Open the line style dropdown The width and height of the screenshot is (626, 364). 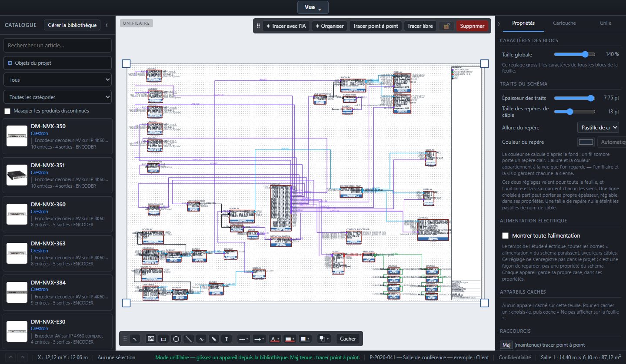tap(243, 339)
